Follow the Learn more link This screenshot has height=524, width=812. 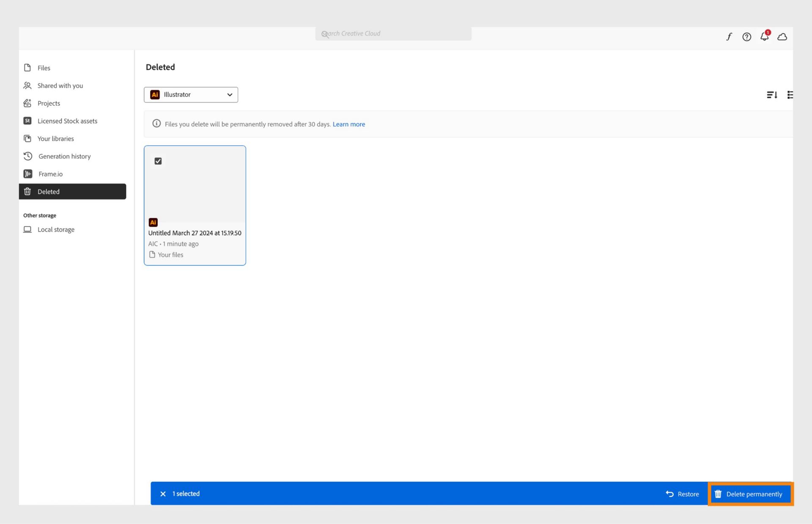pyautogui.click(x=349, y=124)
